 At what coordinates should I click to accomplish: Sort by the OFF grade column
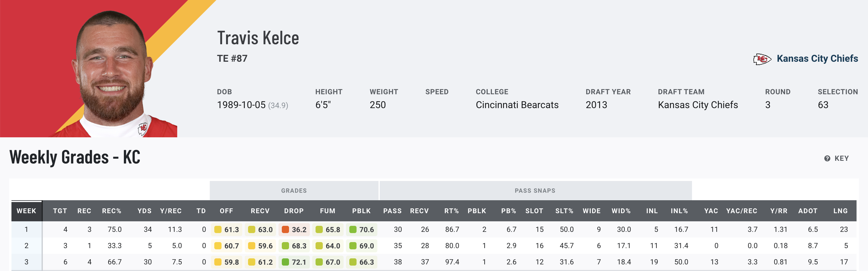(226, 211)
